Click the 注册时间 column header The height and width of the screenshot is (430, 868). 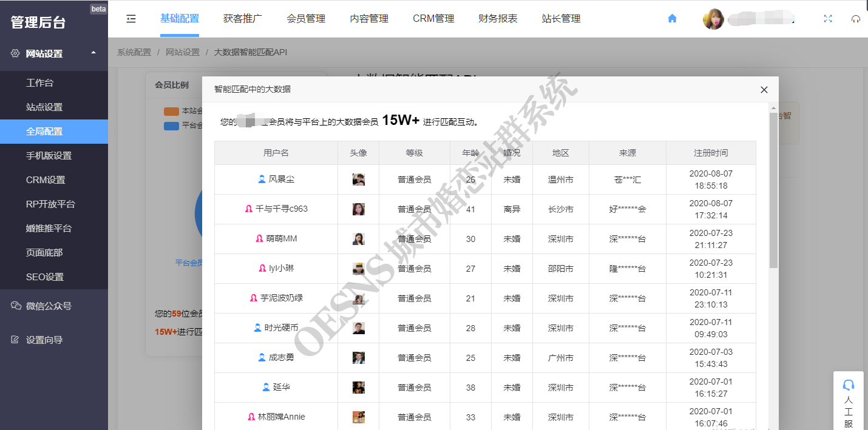pos(711,153)
